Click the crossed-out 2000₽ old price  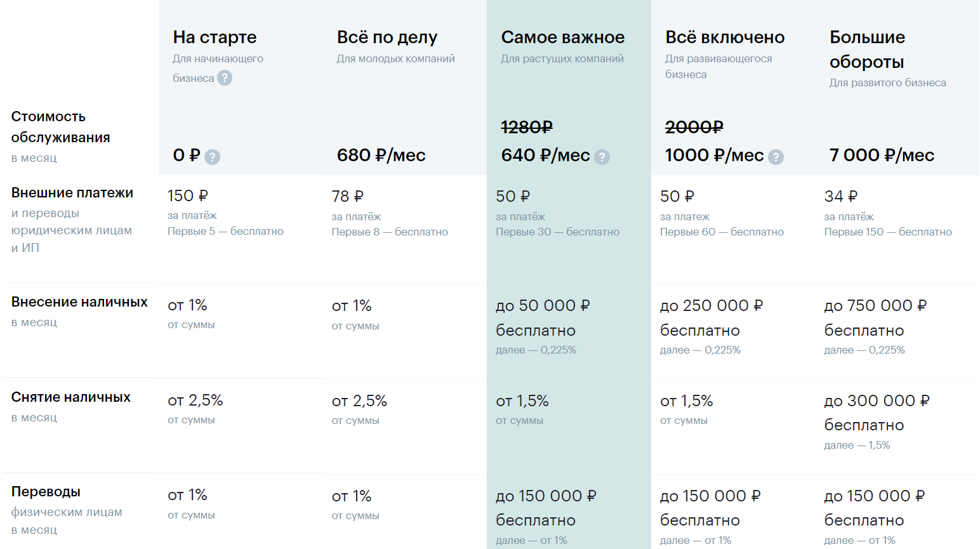[694, 128]
